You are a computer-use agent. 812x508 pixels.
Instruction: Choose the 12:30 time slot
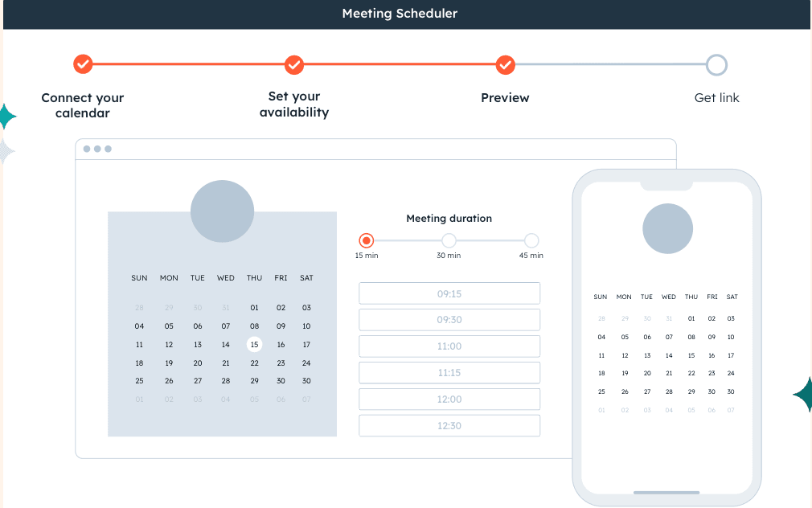tap(449, 426)
